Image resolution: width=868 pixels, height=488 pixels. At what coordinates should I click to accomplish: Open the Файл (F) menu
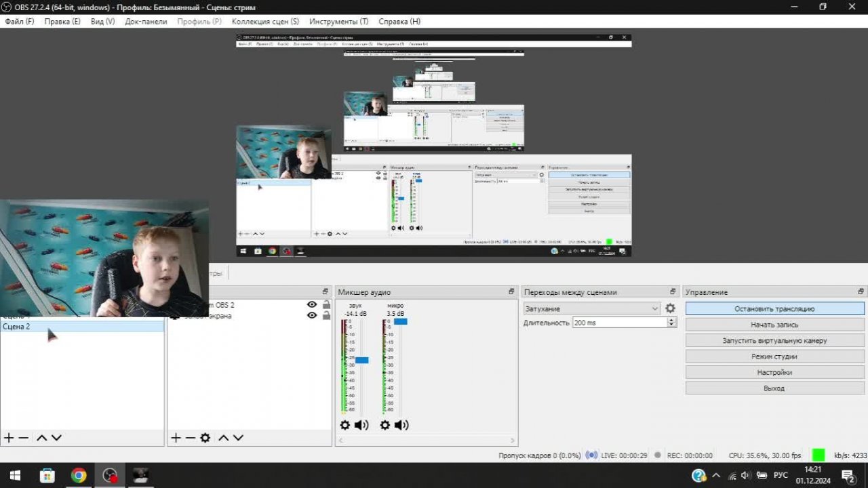pyautogui.click(x=20, y=22)
